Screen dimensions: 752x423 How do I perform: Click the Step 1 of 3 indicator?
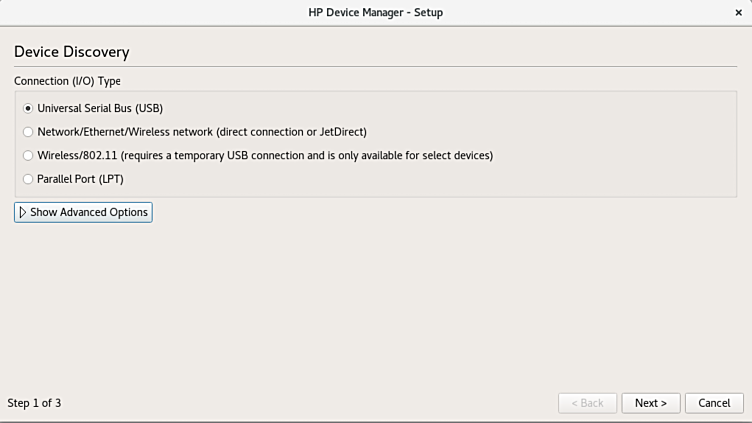pos(34,403)
